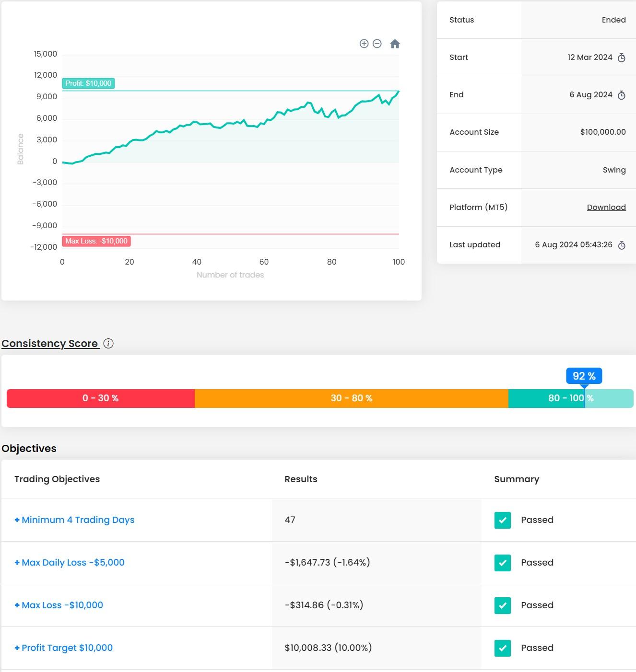Click the clock icon beside the Start date

pyautogui.click(x=622, y=57)
